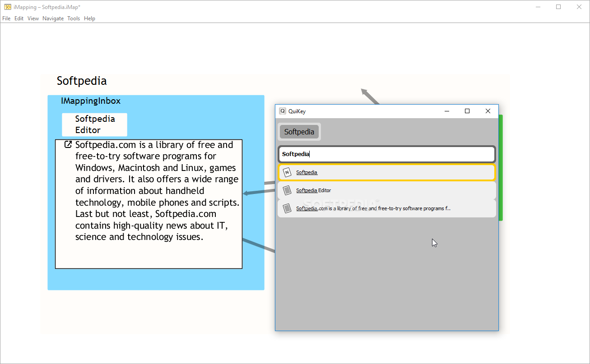Click the Softpedia map title
The image size is (590, 364).
82,81
